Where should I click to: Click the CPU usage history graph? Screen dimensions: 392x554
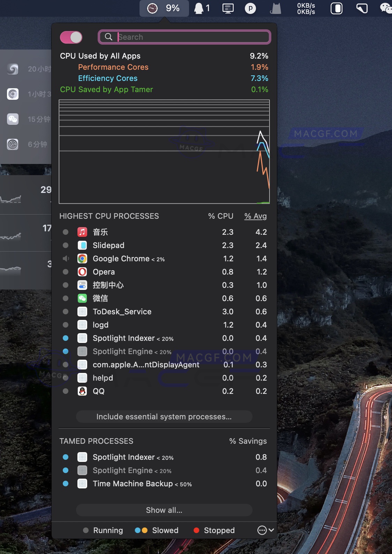coord(164,152)
